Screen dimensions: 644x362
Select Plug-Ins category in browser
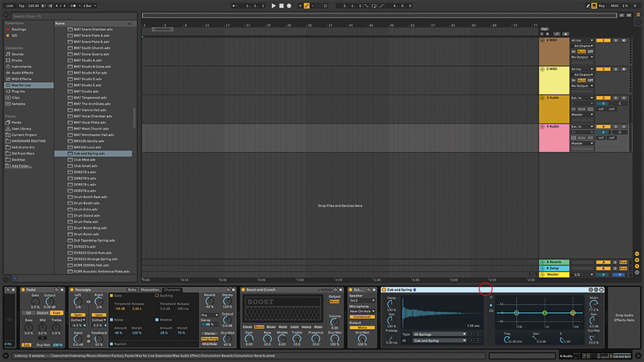click(18, 92)
